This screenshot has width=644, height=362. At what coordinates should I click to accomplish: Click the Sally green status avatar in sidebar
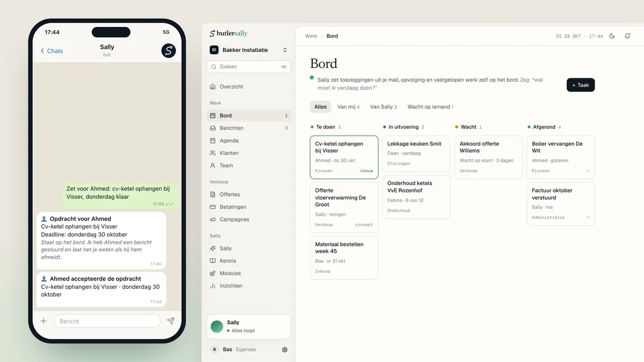(217, 327)
